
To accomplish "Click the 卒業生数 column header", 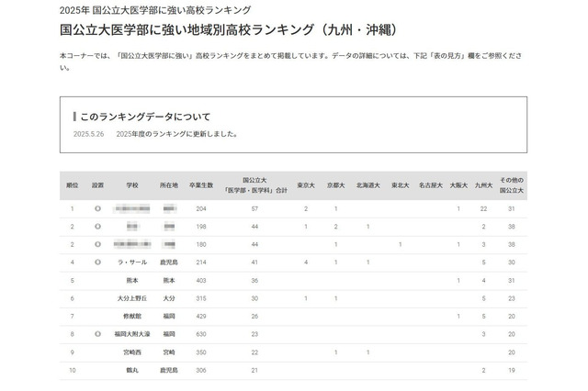I will 201,185.
